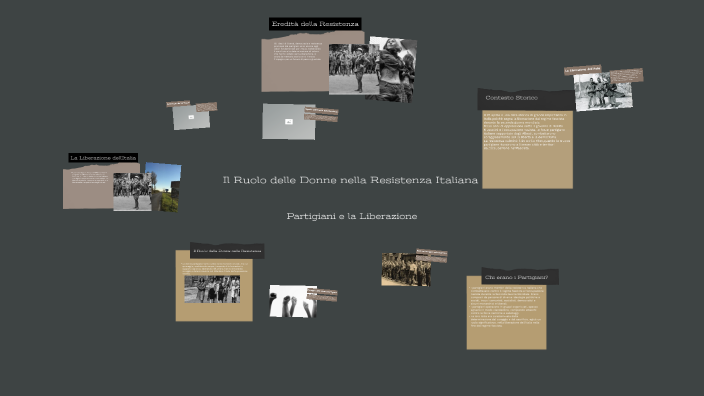Open the three armed partisans photo

coord(603,92)
